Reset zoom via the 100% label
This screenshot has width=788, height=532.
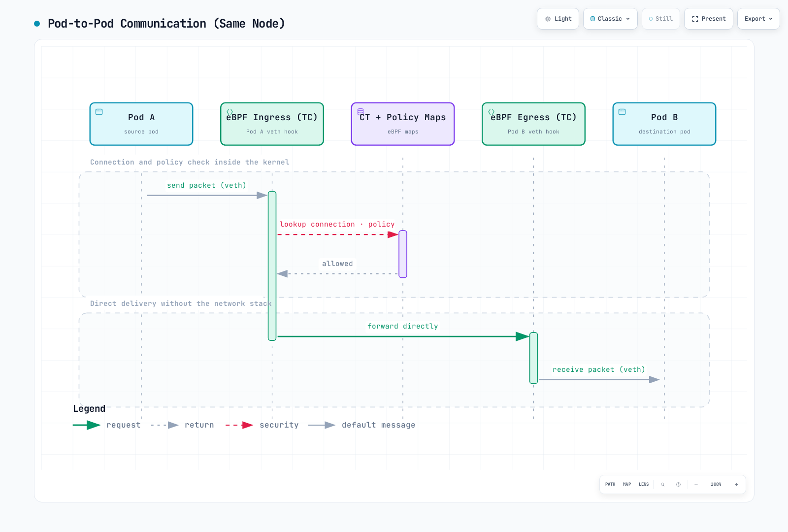coord(716,484)
